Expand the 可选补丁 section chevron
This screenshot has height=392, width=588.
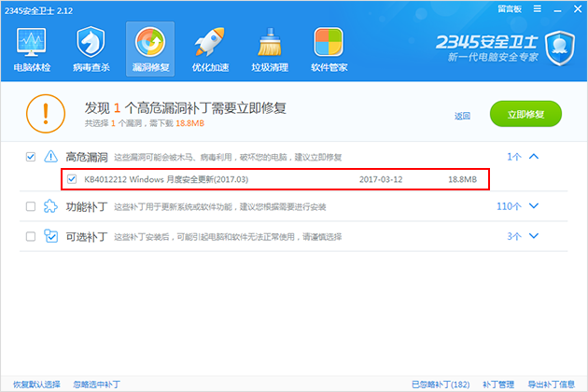[x=534, y=235]
